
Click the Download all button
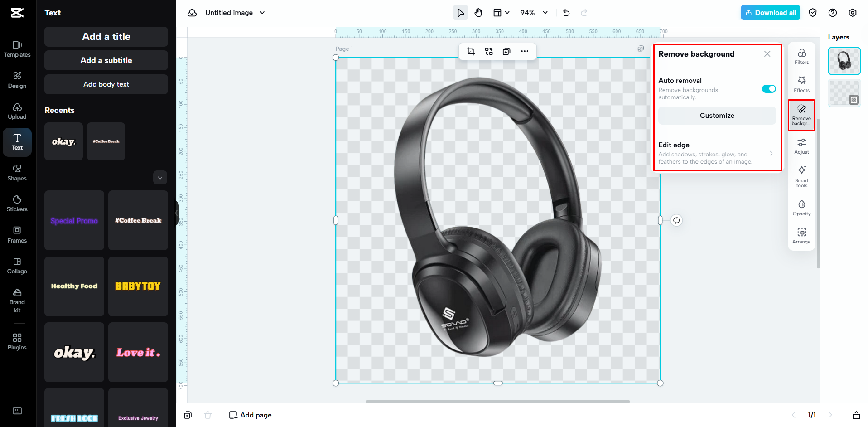point(770,12)
